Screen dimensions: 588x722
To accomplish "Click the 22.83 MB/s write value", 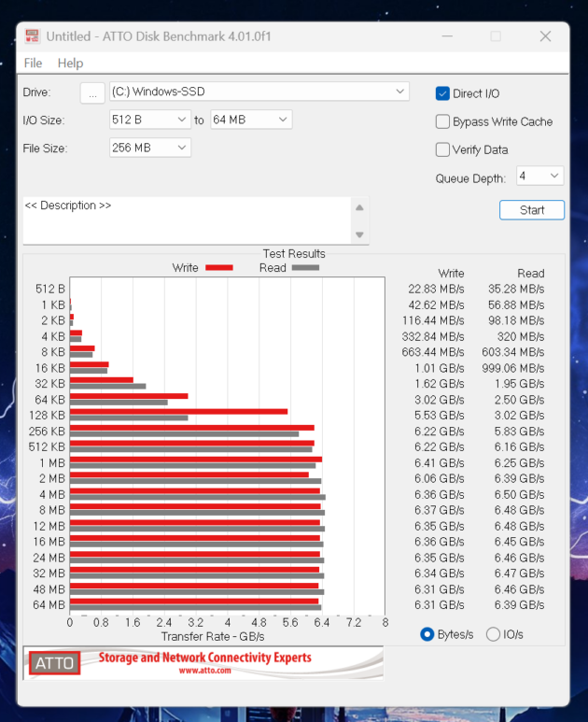I will point(436,290).
